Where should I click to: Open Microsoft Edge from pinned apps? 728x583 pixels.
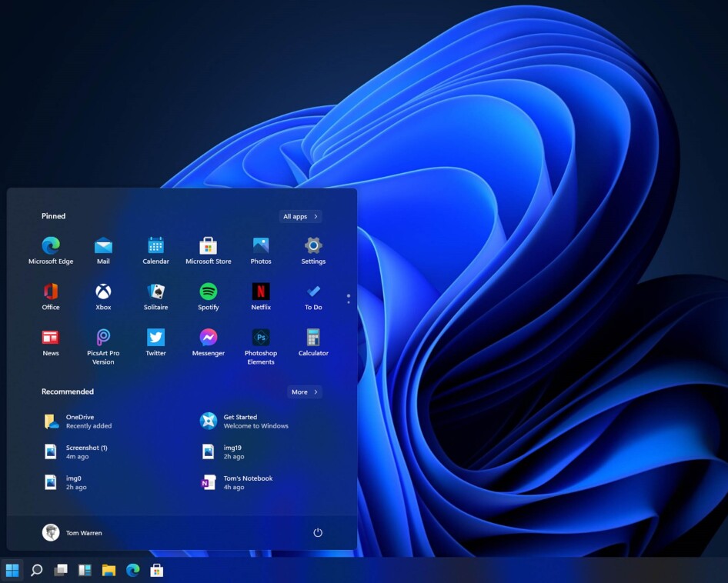click(51, 250)
